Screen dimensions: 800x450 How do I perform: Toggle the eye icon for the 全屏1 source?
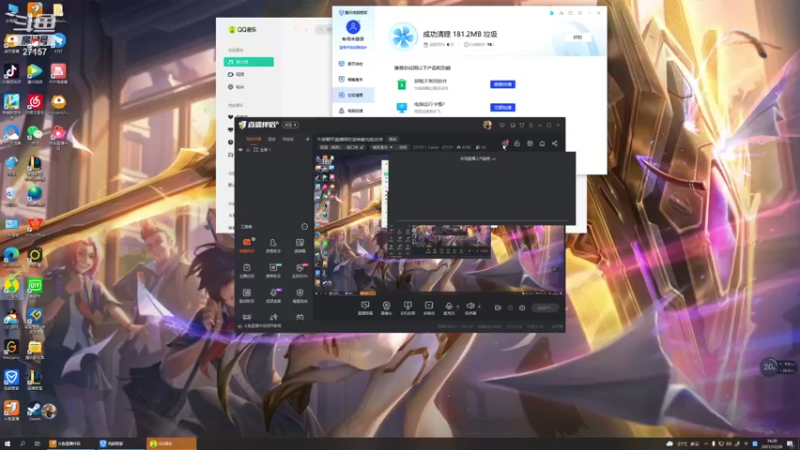point(240,150)
